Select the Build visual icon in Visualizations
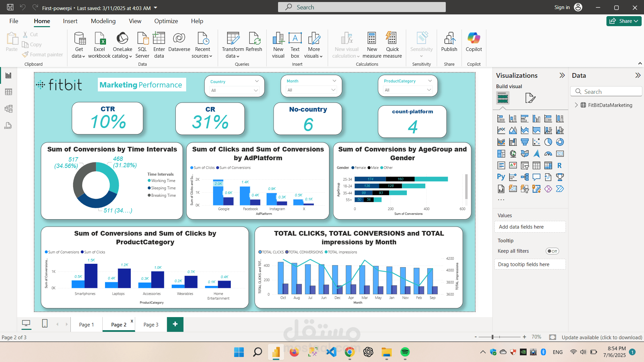This screenshot has width=644, height=362. (502, 98)
